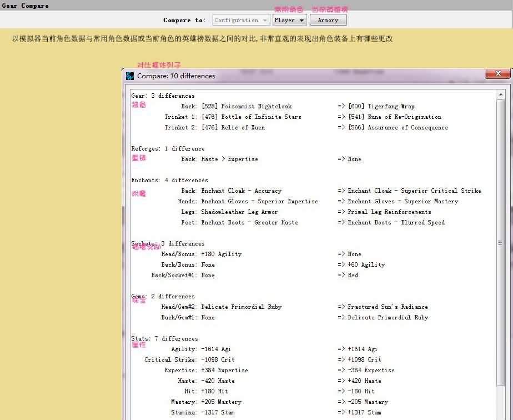Click Delicate Primordial Ruby in Head/Gem#2 row

[x=242, y=307]
